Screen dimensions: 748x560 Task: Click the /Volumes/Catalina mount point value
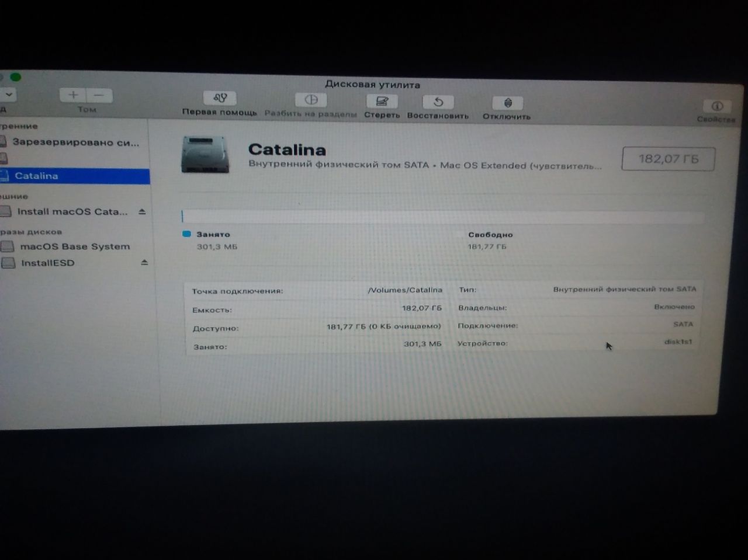coord(405,290)
